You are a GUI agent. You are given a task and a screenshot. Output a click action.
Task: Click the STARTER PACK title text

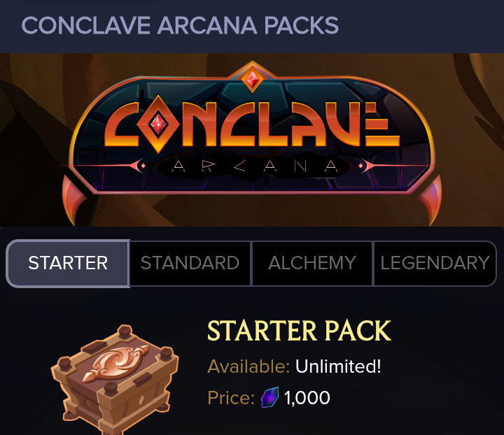click(299, 331)
